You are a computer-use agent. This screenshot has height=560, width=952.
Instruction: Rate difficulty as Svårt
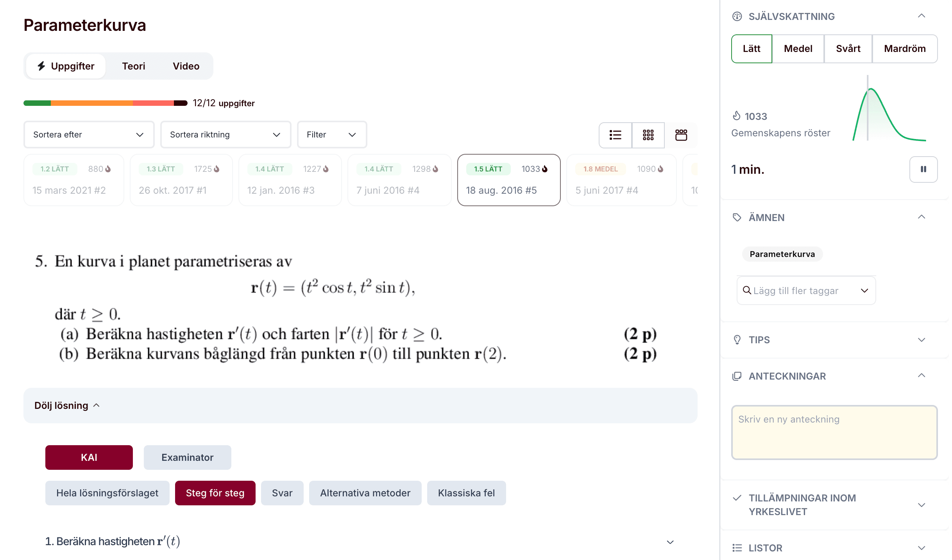[848, 49]
